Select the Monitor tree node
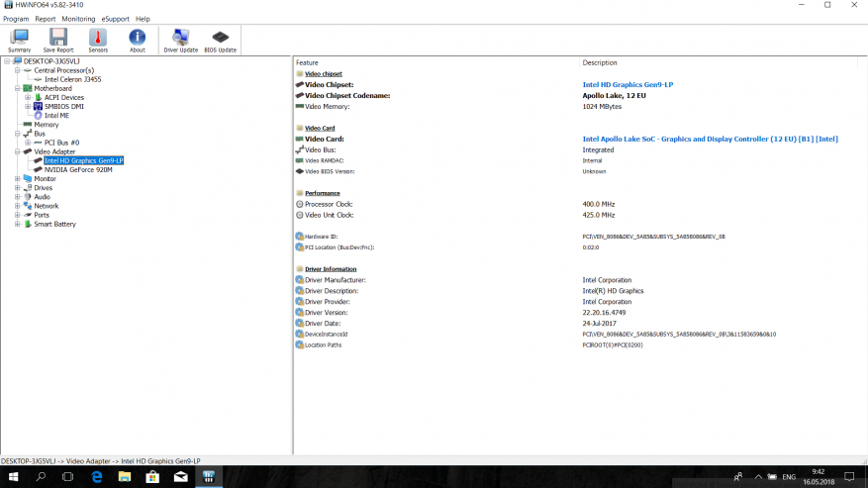Image resolution: width=868 pixels, height=488 pixels. [45, 179]
